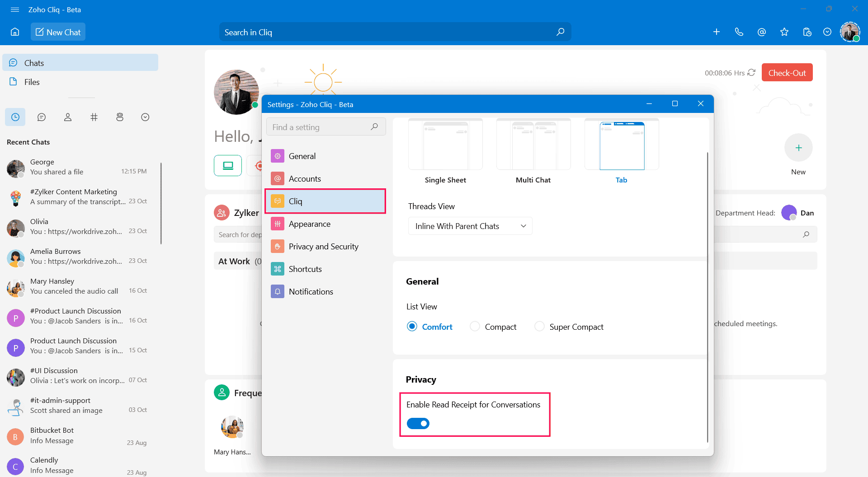Screen dimensions: 868x477
Task: Expand Threads View dropdown
Action: click(470, 226)
